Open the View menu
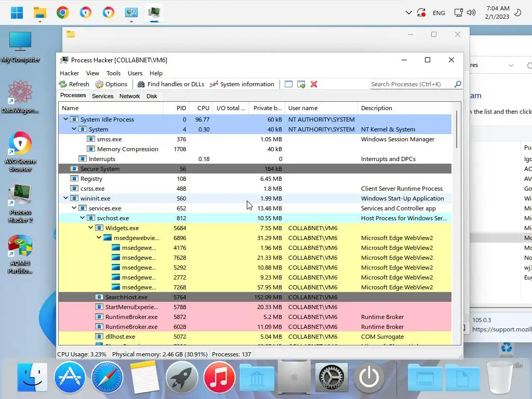Screen dimensions: 532x399 tap(92, 73)
